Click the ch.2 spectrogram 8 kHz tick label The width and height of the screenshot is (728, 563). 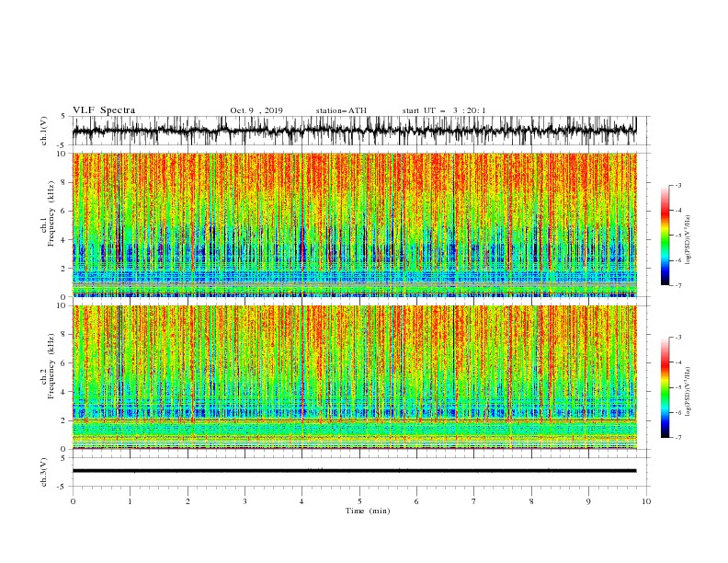point(64,335)
